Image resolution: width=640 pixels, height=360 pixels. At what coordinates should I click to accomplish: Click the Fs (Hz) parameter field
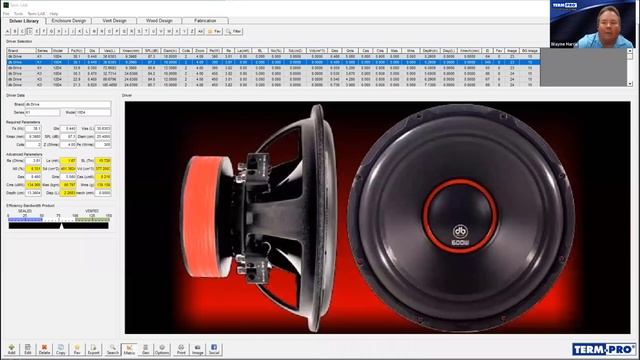click(33, 129)
